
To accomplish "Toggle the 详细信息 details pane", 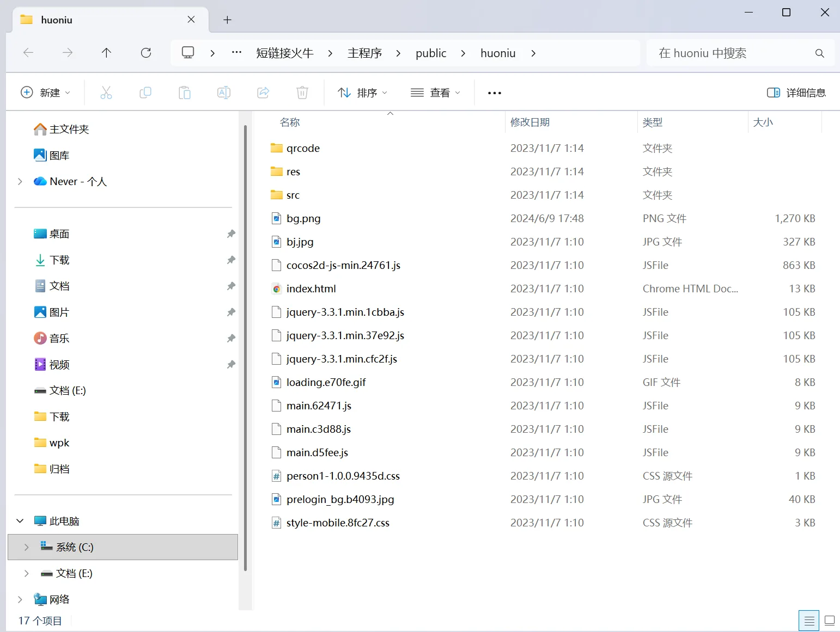I will (x=796, y=93).
